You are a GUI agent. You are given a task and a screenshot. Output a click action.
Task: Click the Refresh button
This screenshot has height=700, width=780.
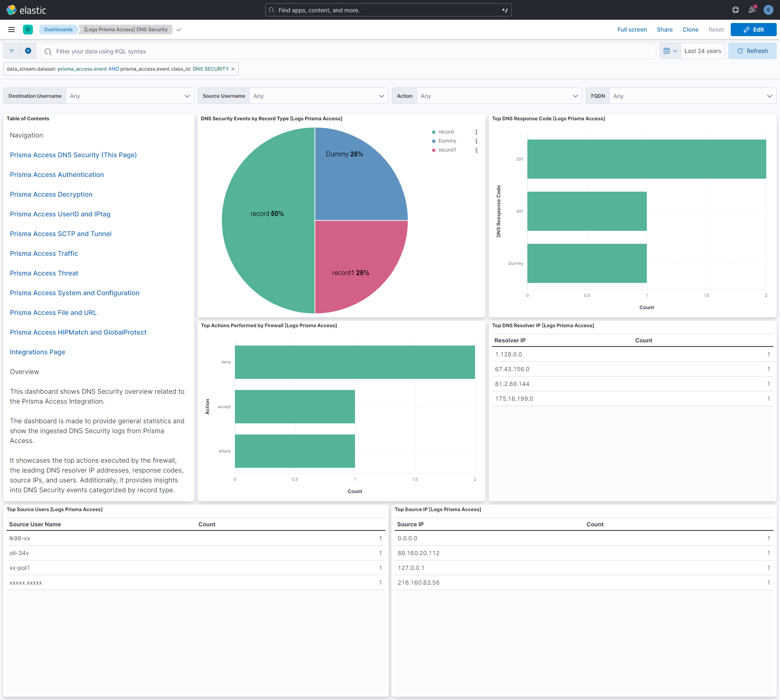click(x=752, y=50)
